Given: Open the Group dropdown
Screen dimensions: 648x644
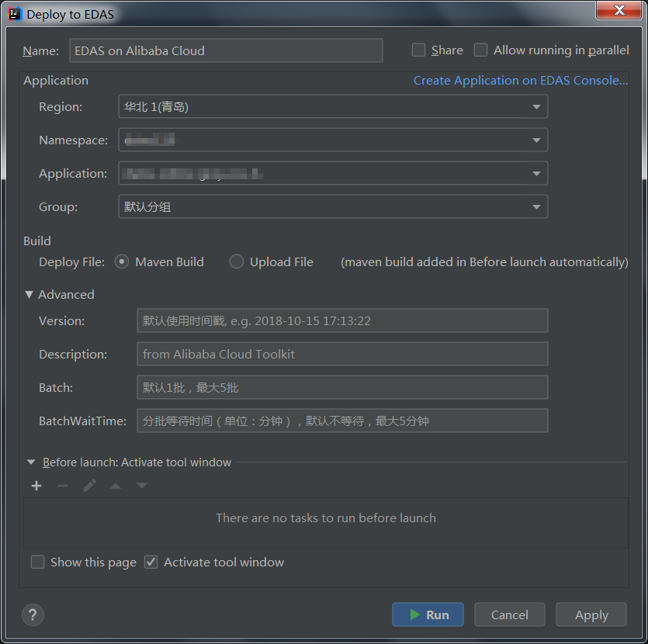Looking at the screenshot, I should 333,206.
